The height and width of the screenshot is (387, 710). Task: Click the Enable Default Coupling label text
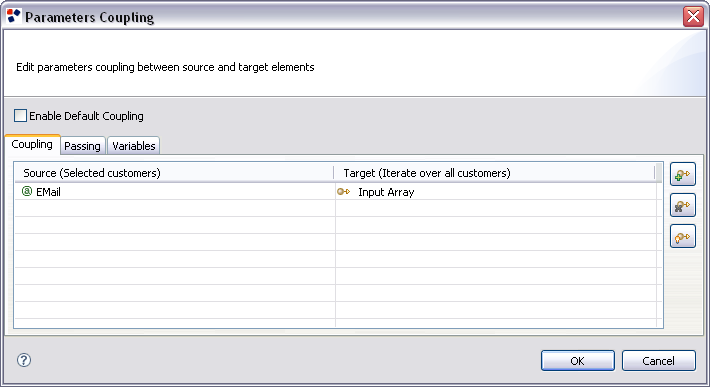pos(86,116)
